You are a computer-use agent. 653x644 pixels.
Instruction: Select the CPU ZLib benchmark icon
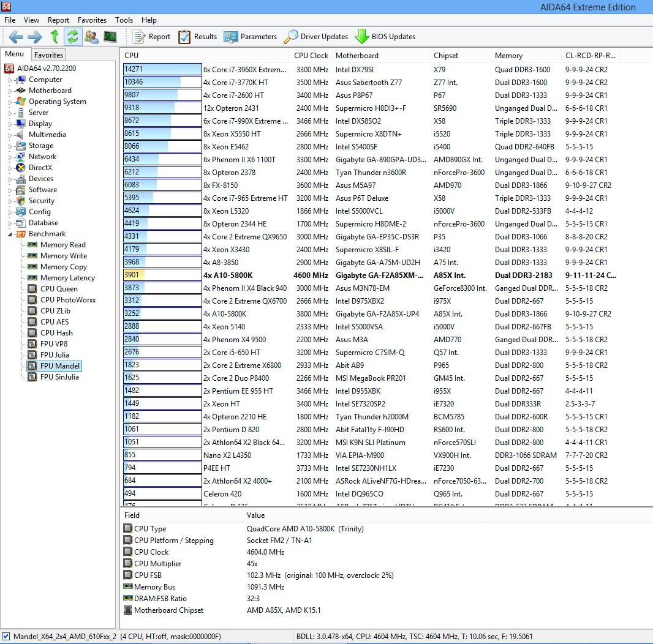pos(32,311)
